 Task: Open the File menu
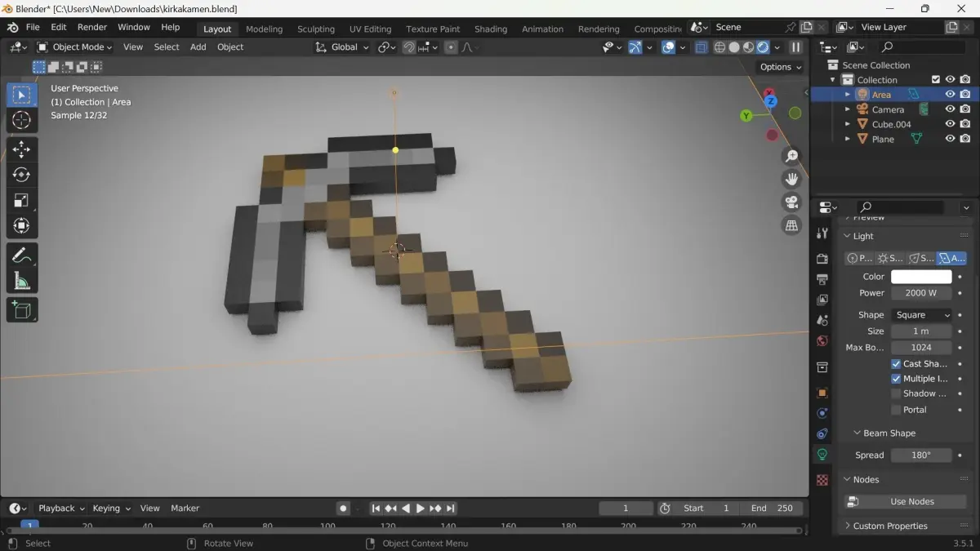pyautogui.click(x=33, y=27)
